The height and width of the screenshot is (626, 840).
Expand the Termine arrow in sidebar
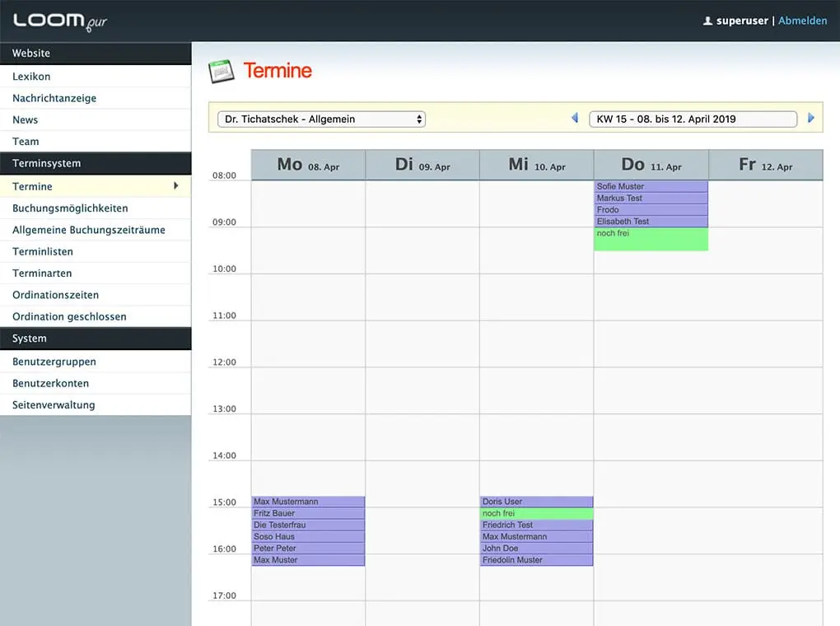[x=175, y=186]
